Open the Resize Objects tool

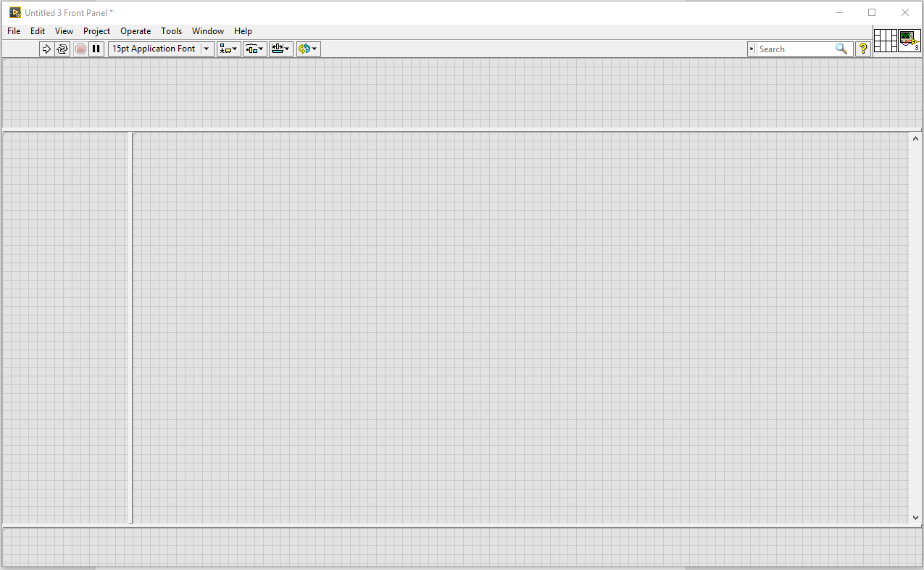tap(278, 49)
